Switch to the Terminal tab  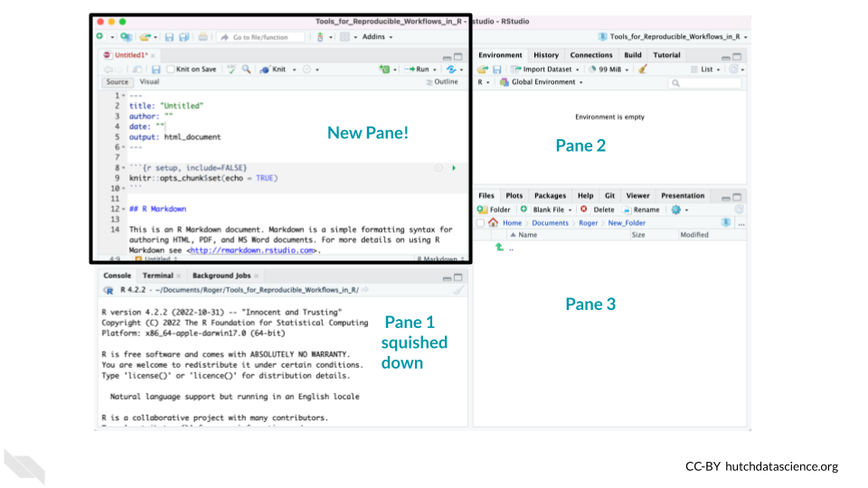click(x=157, y=276)
